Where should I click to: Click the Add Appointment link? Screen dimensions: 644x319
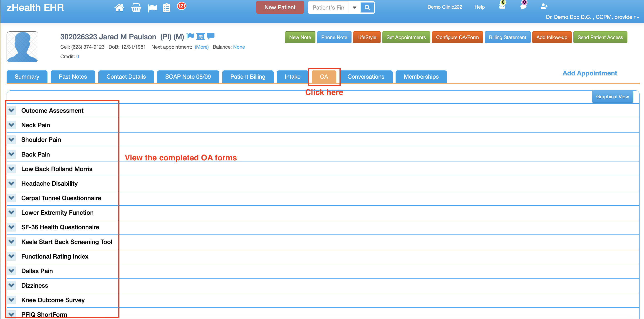tap(590, 73)
